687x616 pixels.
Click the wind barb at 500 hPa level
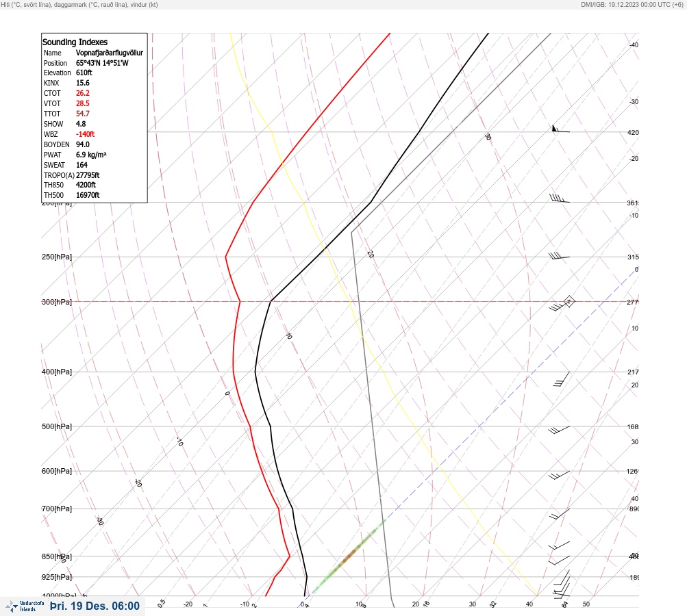coord(559,430)
